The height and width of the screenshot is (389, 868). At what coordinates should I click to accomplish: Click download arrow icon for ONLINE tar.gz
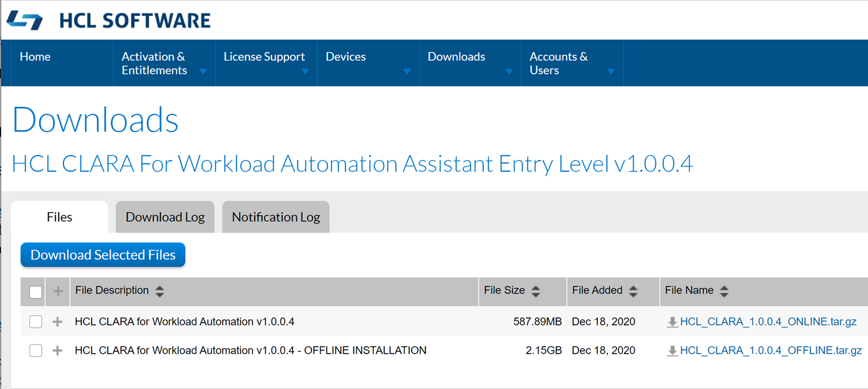(x=672, y=322)
